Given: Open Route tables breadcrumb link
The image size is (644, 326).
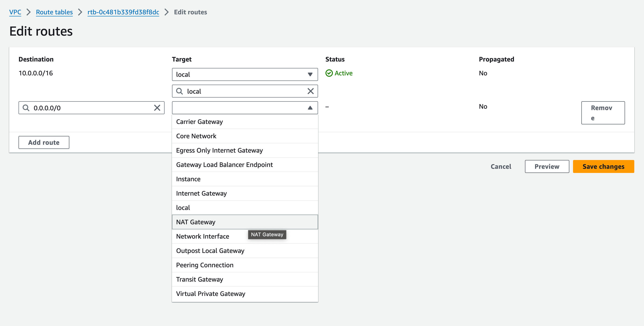Looking at the screenshot, I should pyautogui.click(x=54, y=12).
